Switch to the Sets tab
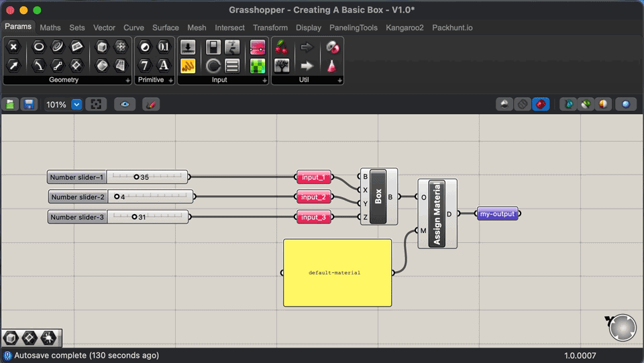This screenshot has height=363, width=644. click(x=76, y=28)
